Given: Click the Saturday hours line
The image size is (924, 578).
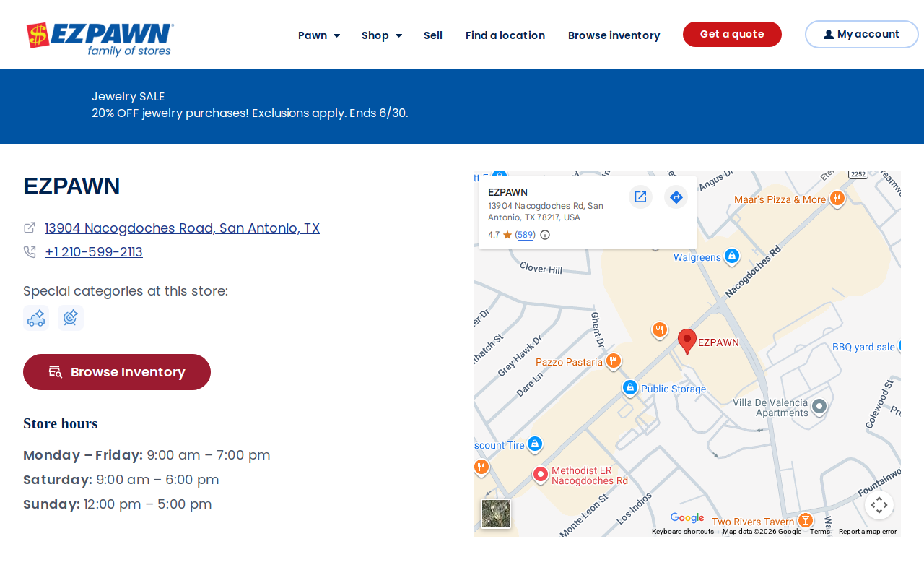Looking at the screenshot, I should (121, 480).
